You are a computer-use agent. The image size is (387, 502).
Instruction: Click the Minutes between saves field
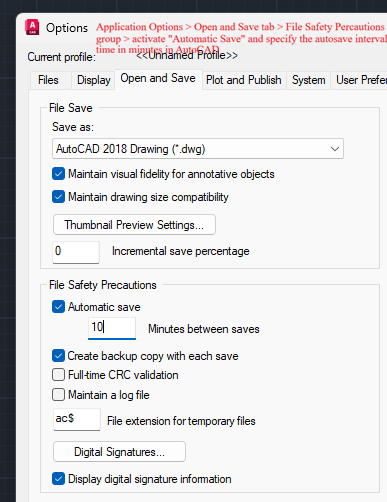point(112,328)
